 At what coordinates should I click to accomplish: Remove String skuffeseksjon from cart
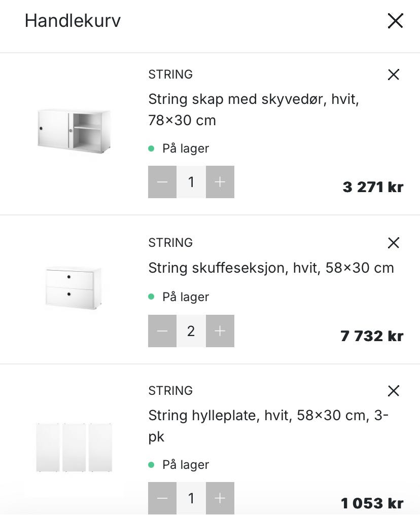click(x=393, y=243)
